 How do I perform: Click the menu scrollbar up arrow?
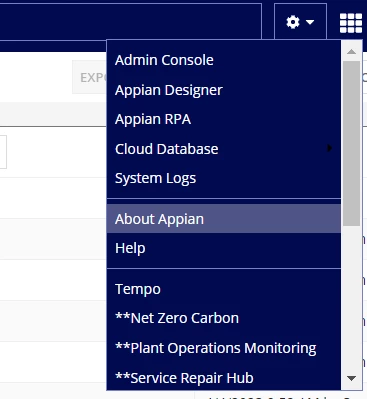[351, 51]
